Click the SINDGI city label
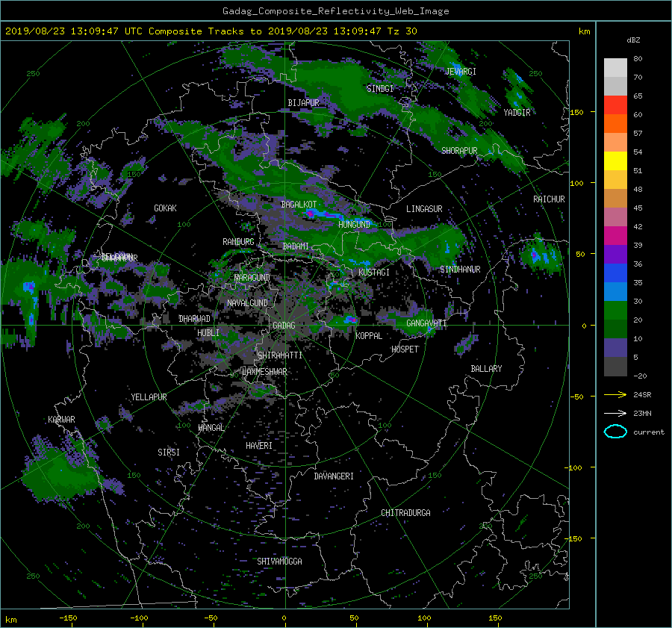The height and width of the screenshot is (628, 672). click(380, 89)
